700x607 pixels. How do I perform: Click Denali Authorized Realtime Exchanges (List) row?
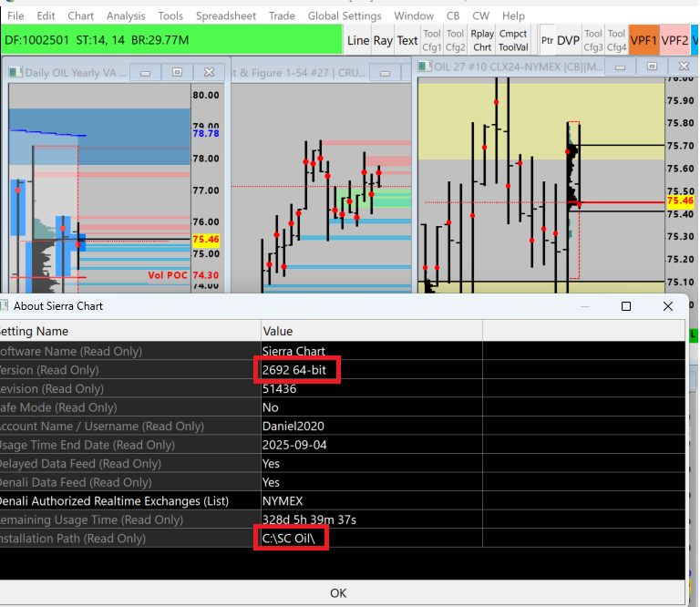tap(342, 501)
